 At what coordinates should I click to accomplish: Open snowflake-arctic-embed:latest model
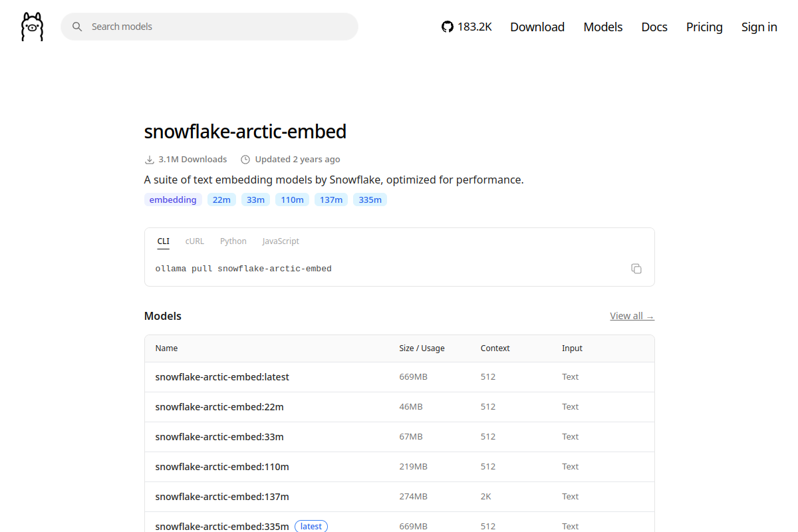pyautogui.click(x=222, y=377)
